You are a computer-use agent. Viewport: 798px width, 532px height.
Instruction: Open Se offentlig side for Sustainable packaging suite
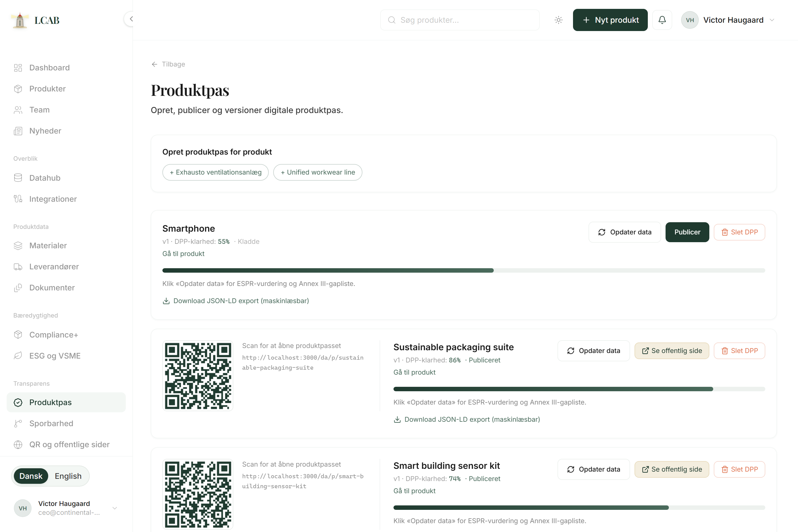point(671,351)
